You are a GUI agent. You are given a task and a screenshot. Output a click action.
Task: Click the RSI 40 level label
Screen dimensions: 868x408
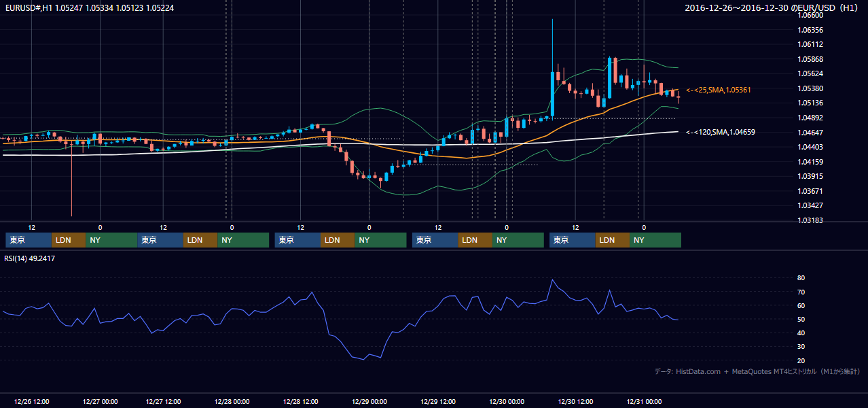tap(801, 333)
